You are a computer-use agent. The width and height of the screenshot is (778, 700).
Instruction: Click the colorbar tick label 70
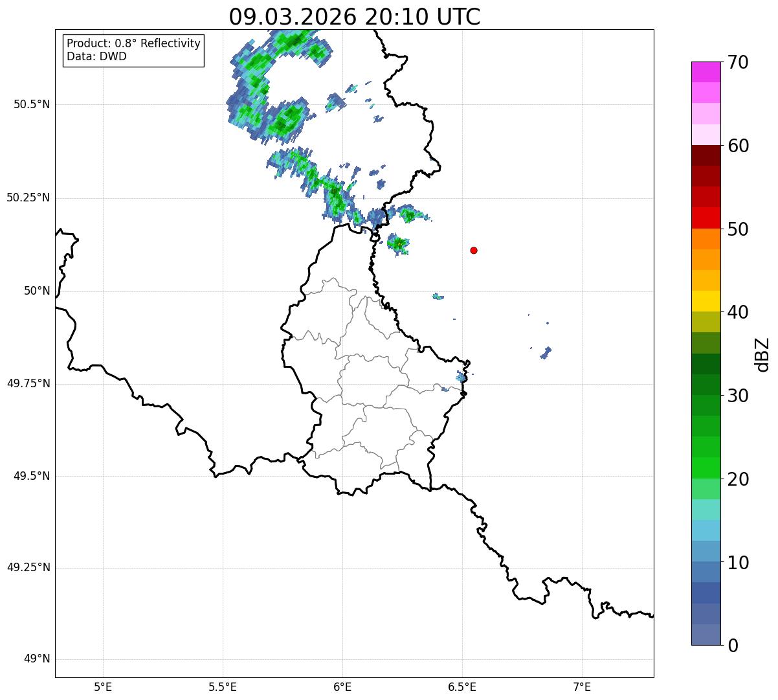point(738,62)
